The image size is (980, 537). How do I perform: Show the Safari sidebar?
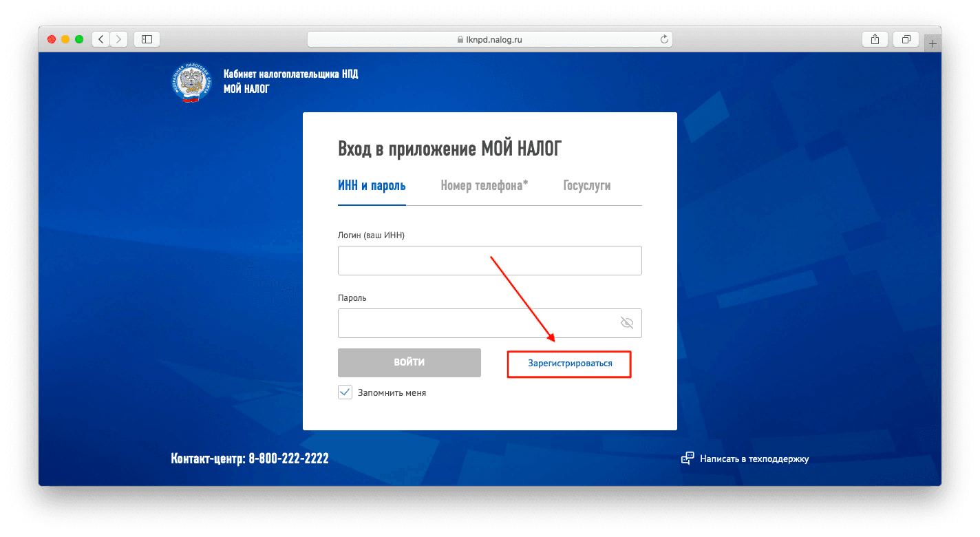(x=147, y=39)
